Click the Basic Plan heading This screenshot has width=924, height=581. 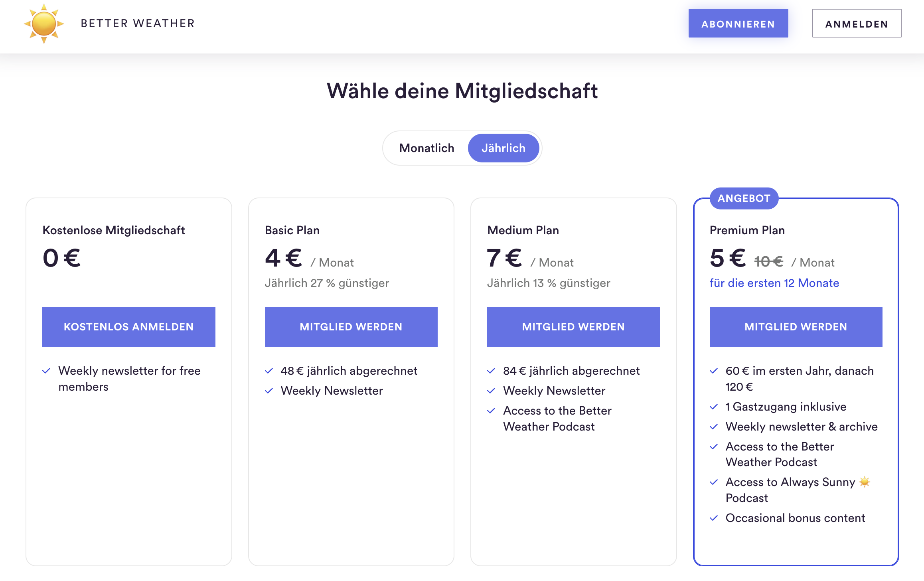(292, 230)
